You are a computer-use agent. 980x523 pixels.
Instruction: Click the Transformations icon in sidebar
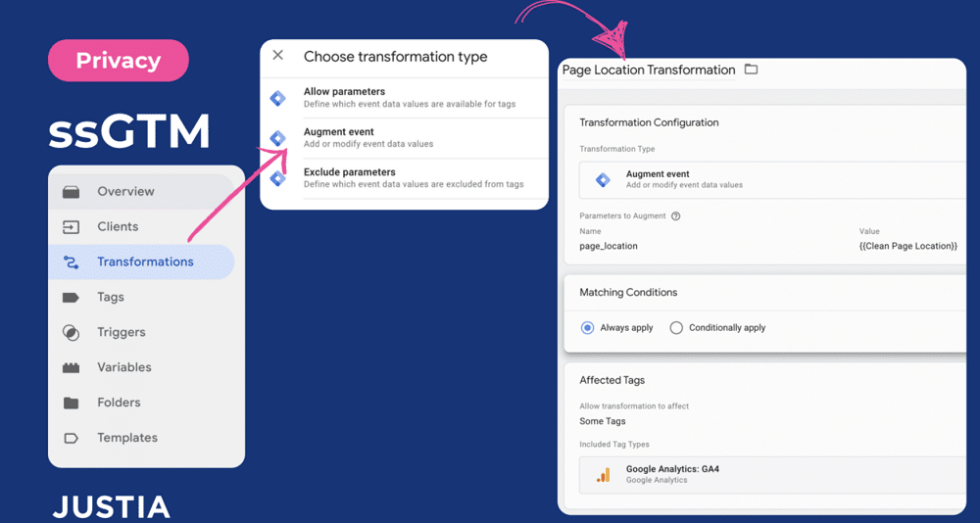(72, 261)
